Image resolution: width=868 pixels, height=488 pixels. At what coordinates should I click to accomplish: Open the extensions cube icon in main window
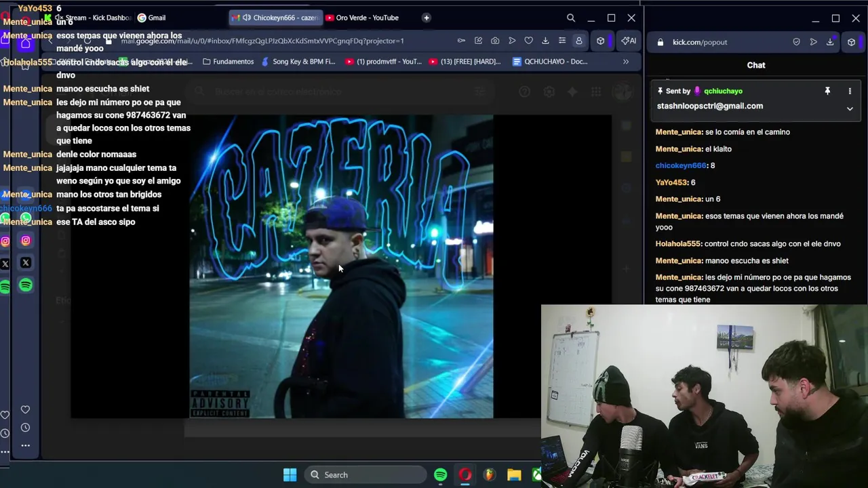tap(600, 41)
